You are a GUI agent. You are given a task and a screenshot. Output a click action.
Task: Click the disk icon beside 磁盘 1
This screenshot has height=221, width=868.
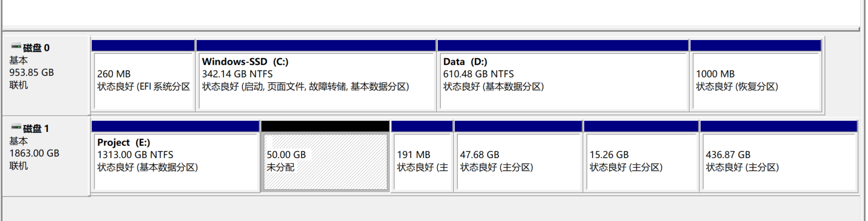(16, 127)
